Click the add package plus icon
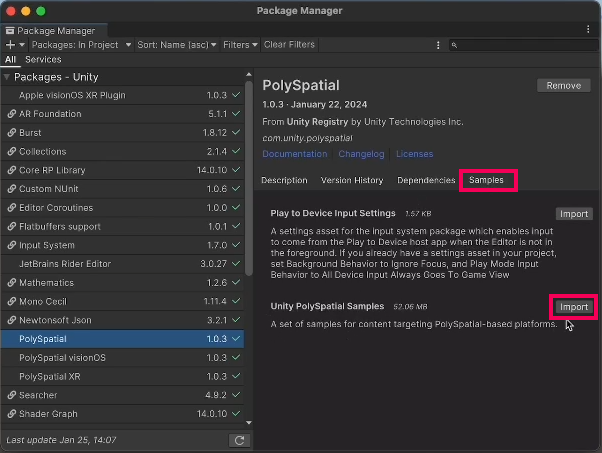Viewport: 602px width, 453px height. click(x=10, y=45)
